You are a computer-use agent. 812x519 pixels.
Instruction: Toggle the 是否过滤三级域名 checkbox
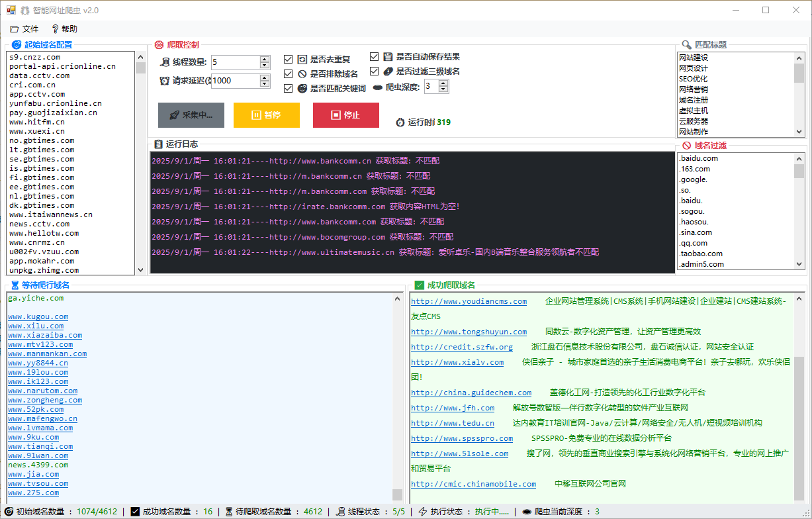pos(375,71)
